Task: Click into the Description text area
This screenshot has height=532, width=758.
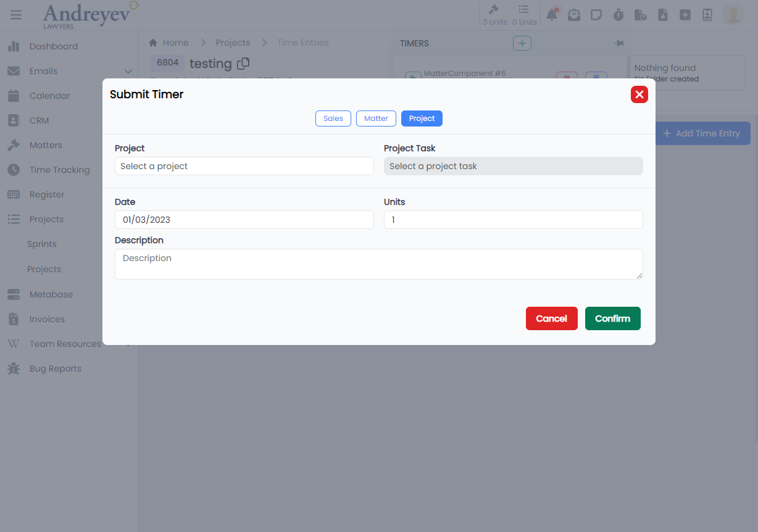Action: point(378,264)
